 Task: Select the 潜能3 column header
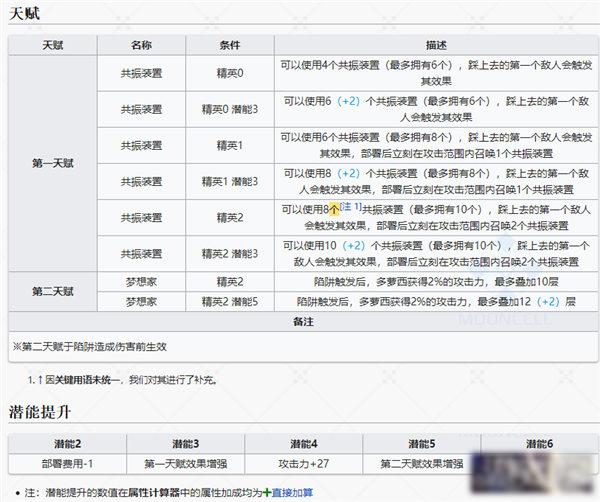tap(186, 444)
